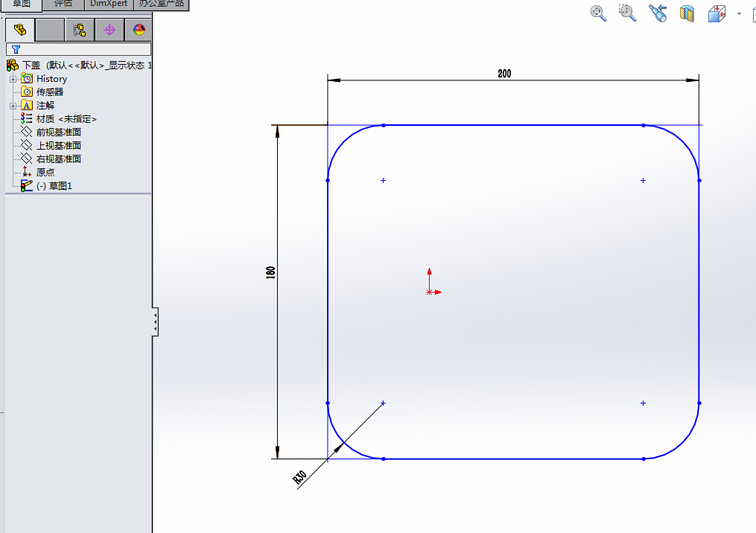Select the left vertical sketch line
Viewport: 756px width, 533px height.
click(328, 292)
